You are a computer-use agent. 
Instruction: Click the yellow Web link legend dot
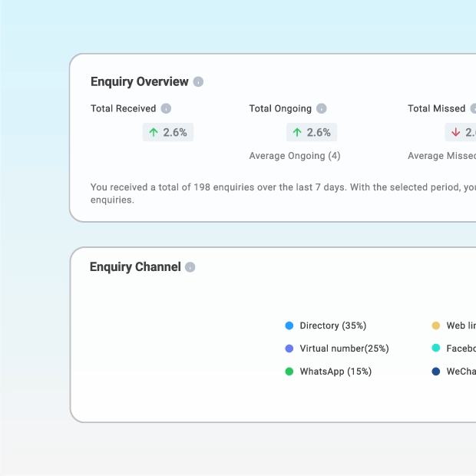435,326
